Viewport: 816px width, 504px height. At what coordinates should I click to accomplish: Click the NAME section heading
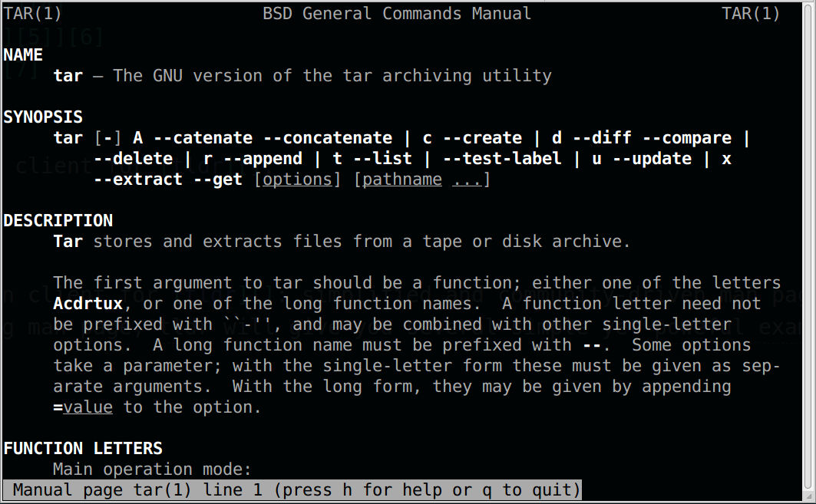[x=23, y=54]
